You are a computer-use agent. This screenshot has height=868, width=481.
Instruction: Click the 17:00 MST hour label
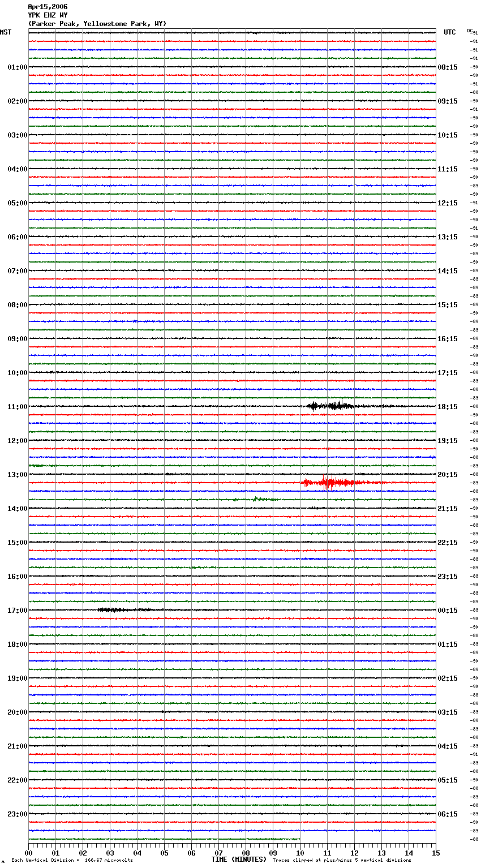(17, 611)
